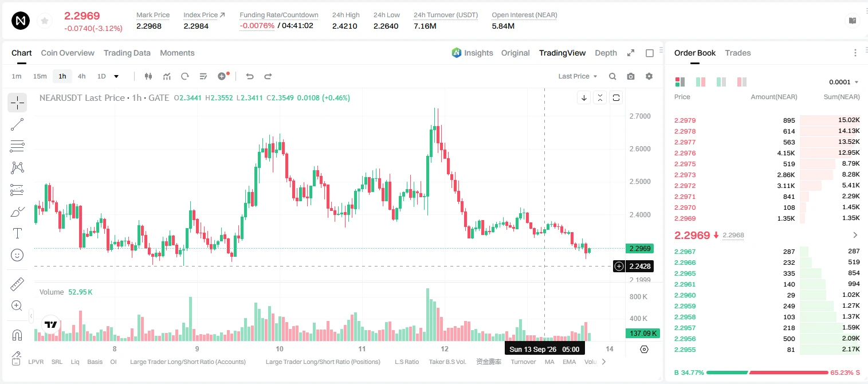Toggle the magnet snap mode
This screenshot has height=384, width=868.
(x=17, y=335)
